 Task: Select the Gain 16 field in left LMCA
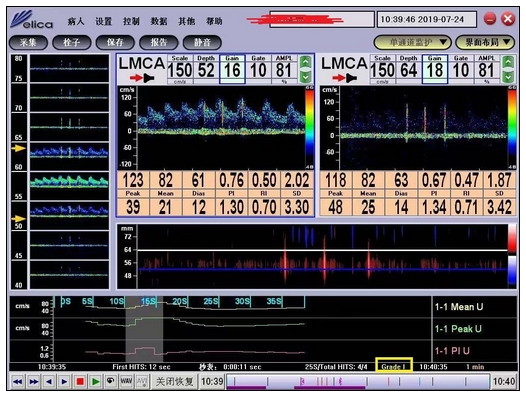point(232,69)
